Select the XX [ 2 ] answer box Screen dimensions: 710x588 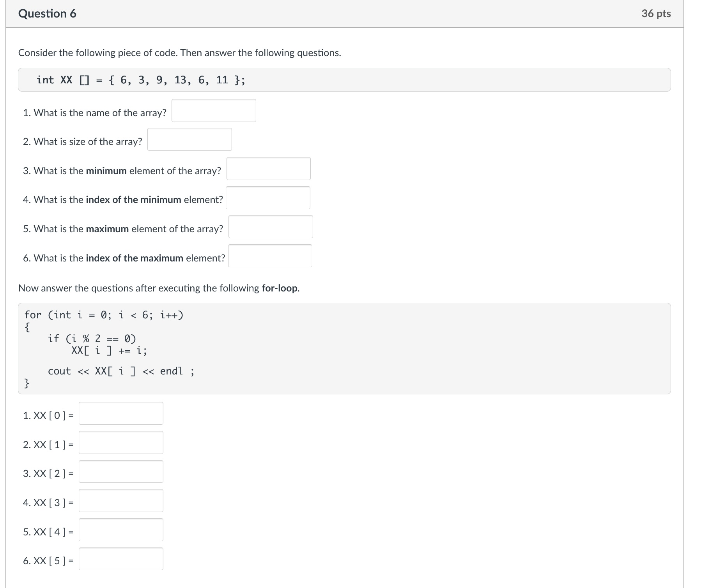[x=121, y=472]
